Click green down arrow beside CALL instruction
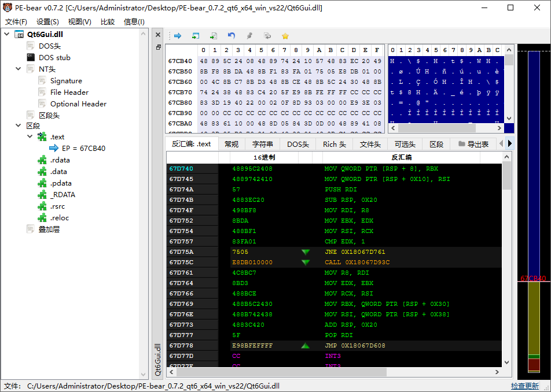 tap(306, 262)
